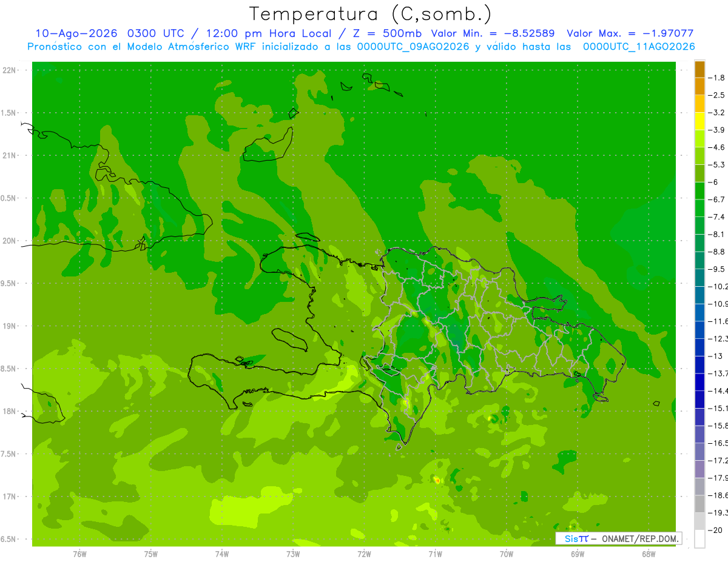Click the "-6" color scale label
Screen dimensions: 728x562
(713, 182)
